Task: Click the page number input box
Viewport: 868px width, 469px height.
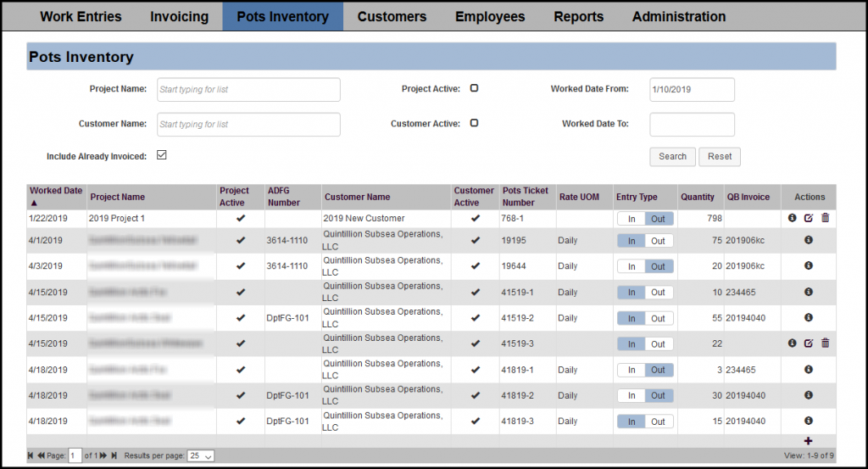Action: (75, 455)
